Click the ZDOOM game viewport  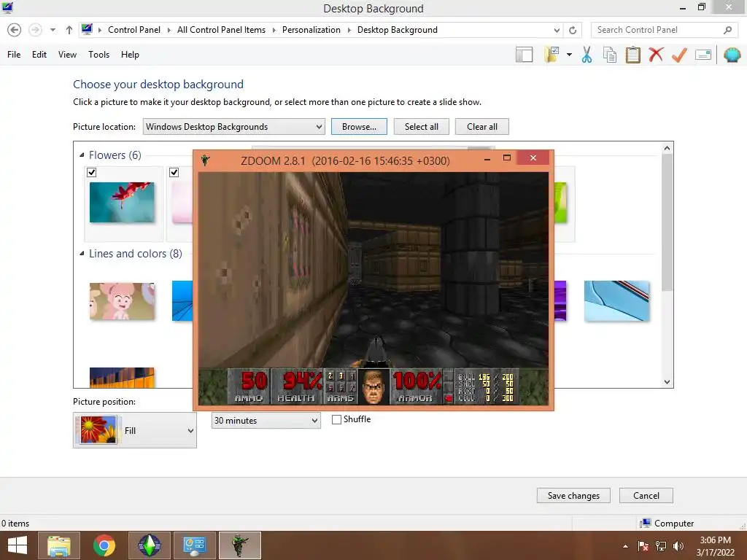point(373,270)
